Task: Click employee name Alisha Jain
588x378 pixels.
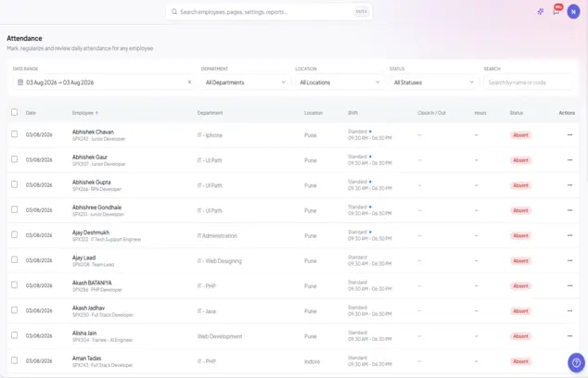Action: point(84,333)
